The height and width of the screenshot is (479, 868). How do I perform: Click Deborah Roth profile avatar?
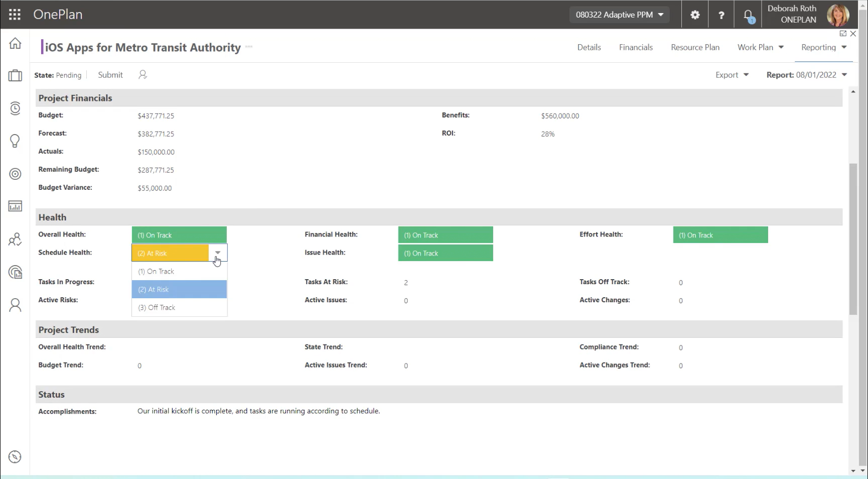(x=838, y=15)
